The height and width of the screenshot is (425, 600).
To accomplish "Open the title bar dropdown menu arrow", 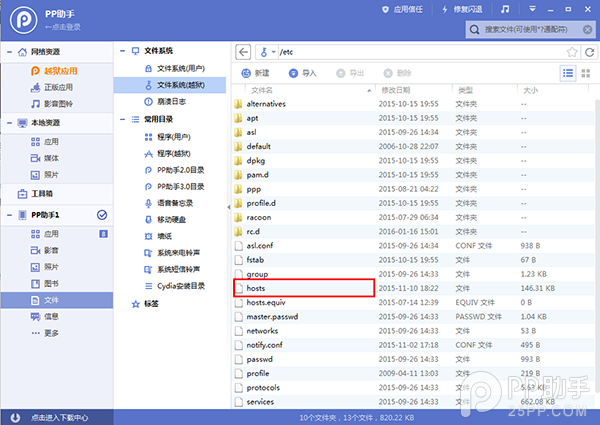I will (x=532, y=9).
